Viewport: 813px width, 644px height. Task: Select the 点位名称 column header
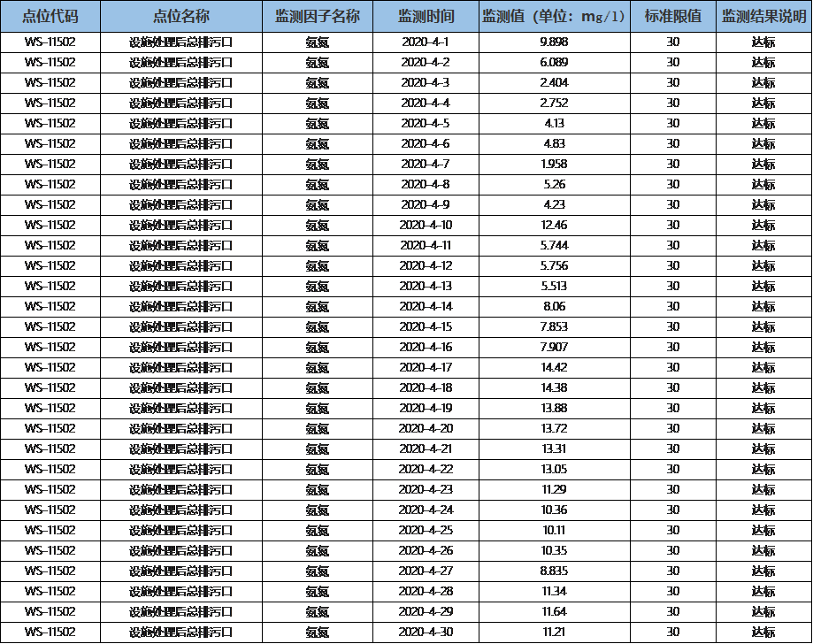point(181,17)
